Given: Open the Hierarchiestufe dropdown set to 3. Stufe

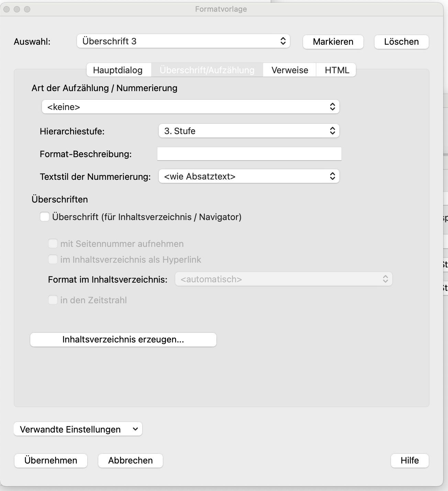Looking at the screenshot, I should point(249,131).
